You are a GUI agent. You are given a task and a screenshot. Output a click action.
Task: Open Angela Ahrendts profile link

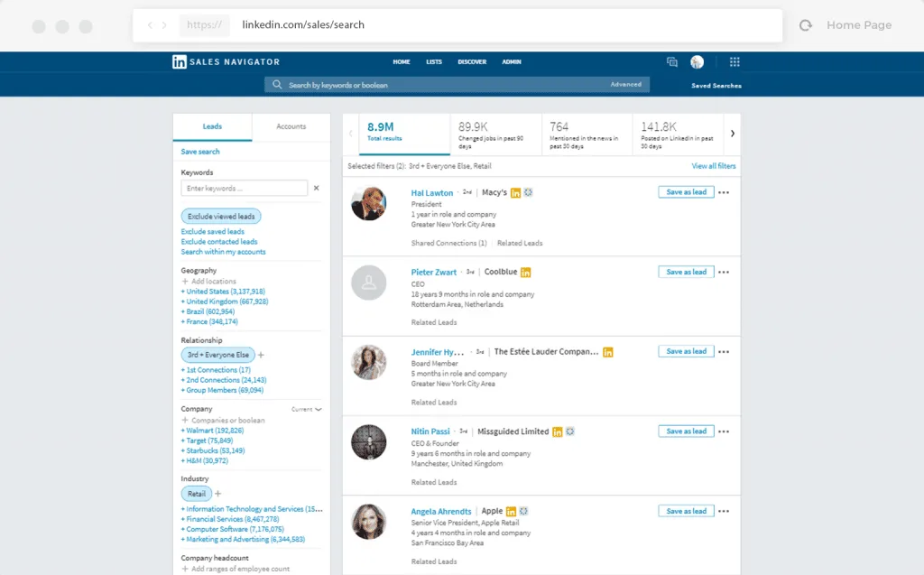click(x=440, y=511)
